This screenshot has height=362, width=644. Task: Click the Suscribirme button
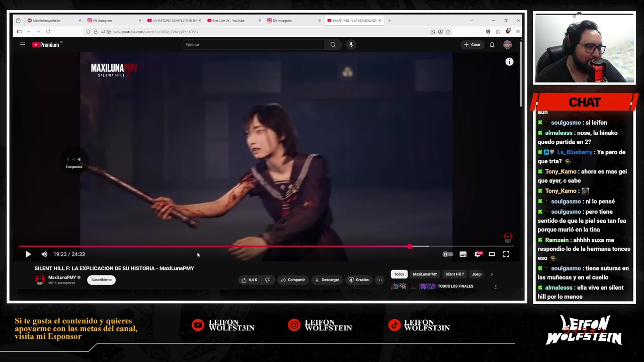101,280
